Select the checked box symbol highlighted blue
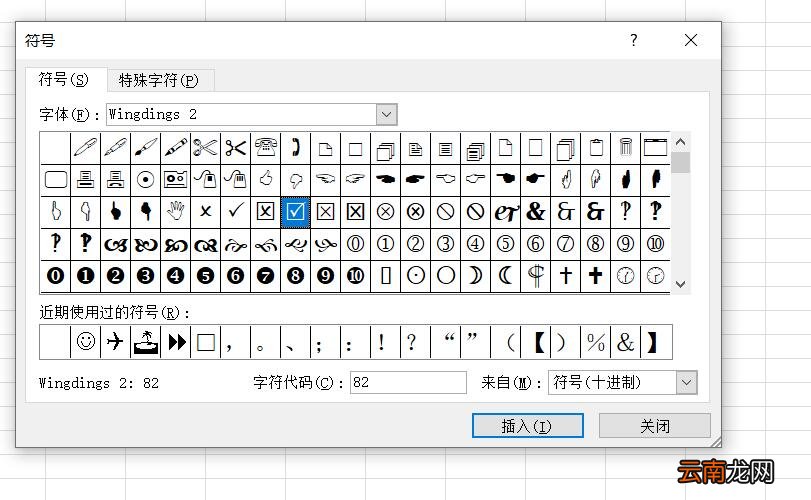Viewport: 811px width, 500px height. 295,212
